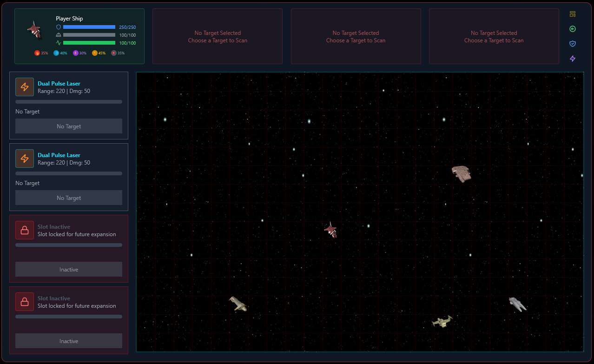594x364 pixels.
Task: Click the red fire resistance 35% icon
Action: pyautogui.click(x=37, y=53)
